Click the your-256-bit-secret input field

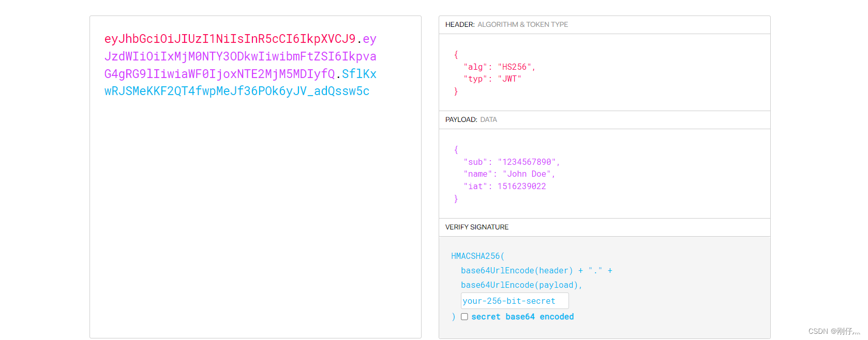(515, 301)
